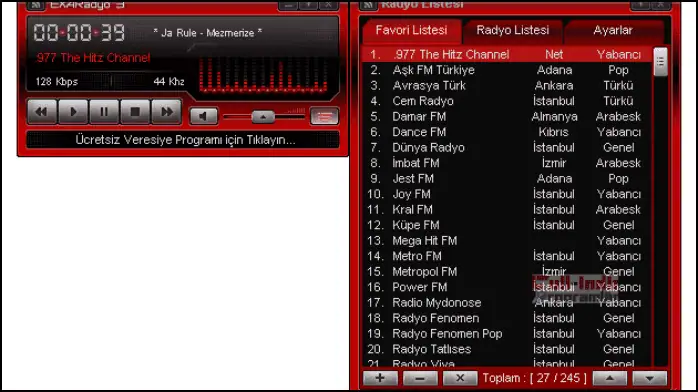Select Avrasya Türk station
This screenshot has width=698, height=392.
[507, 85]
